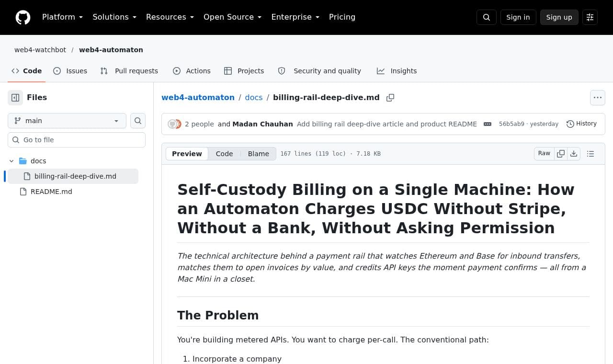Open the docs folder
This screenshot has width=613, height=364.
click(38, 161)
